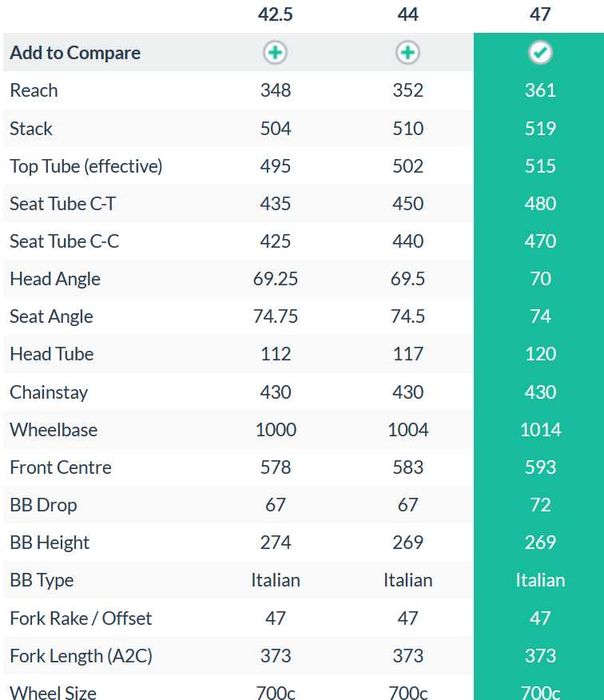Click the Fork Rake / Offset label
604x700 pixels.
[x=81, y=618]
